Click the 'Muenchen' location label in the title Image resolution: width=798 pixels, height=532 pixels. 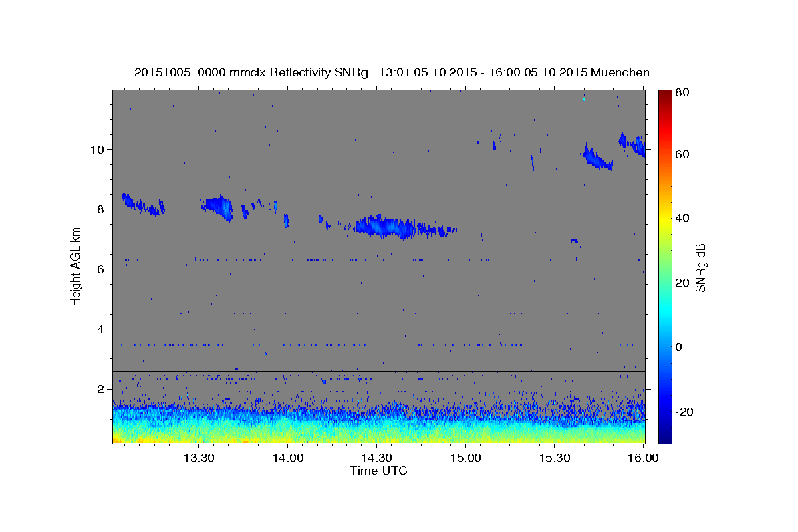point(620,73)
